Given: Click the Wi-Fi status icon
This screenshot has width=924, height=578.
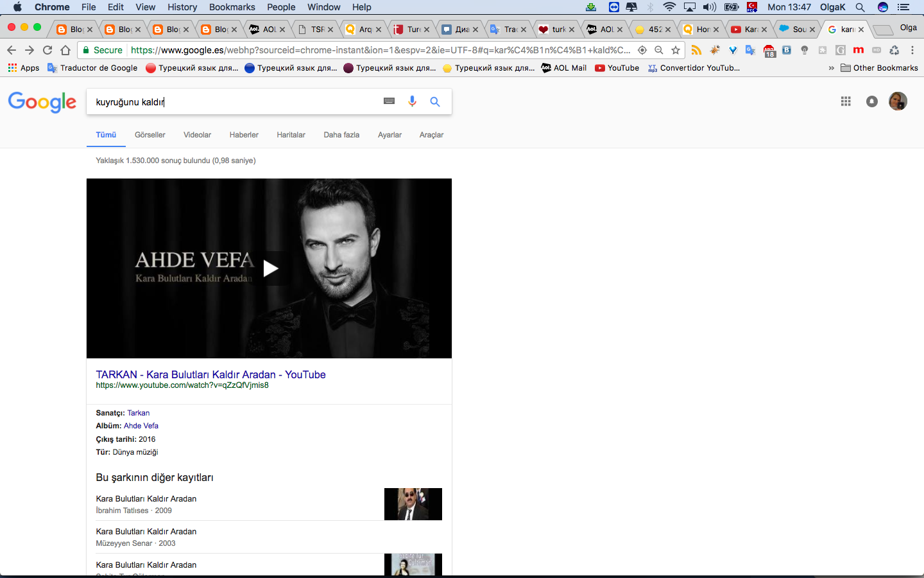Looking at the screenshot, I should pos(669,7).
